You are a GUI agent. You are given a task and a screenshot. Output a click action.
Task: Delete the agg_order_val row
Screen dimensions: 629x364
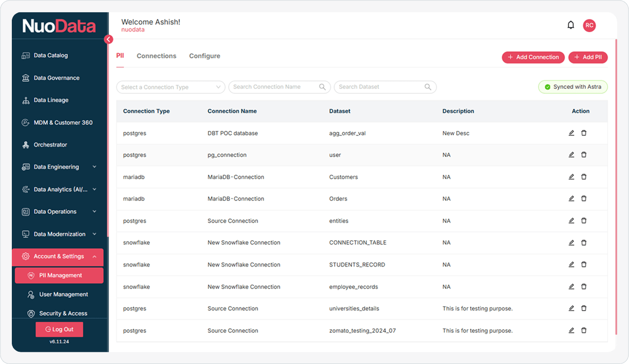point(584,133)
